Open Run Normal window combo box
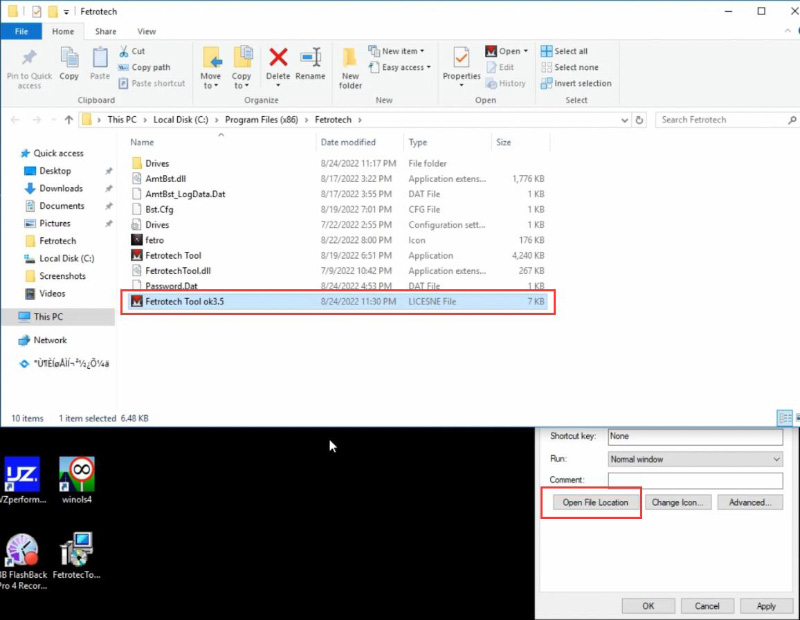The width and height of the screenshot is (800, 620). point(695,459)
